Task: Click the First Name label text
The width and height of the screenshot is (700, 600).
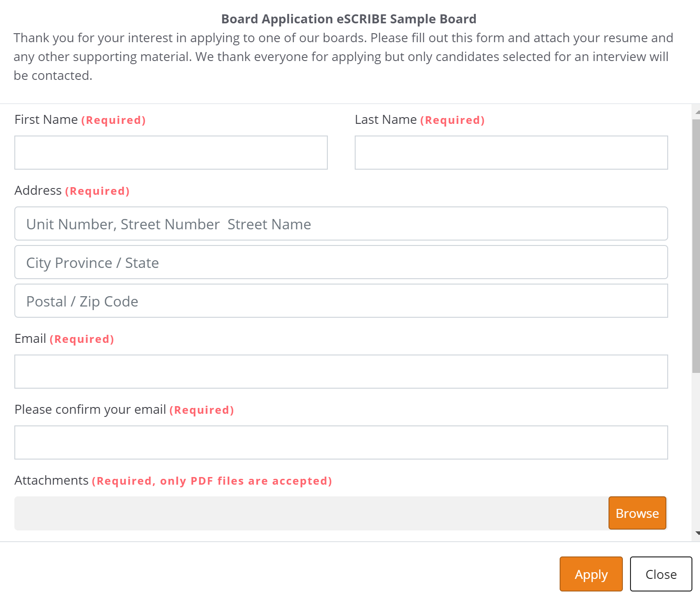Action: (x=46, y=120)
